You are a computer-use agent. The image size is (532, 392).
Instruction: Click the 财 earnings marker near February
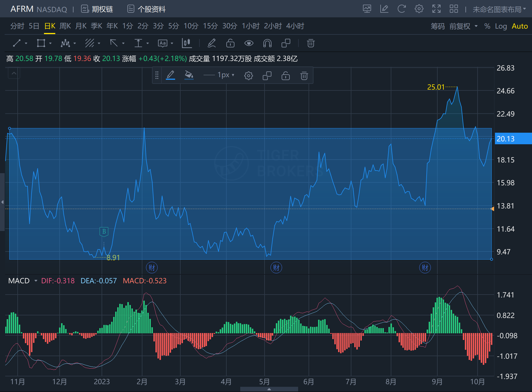152,267
